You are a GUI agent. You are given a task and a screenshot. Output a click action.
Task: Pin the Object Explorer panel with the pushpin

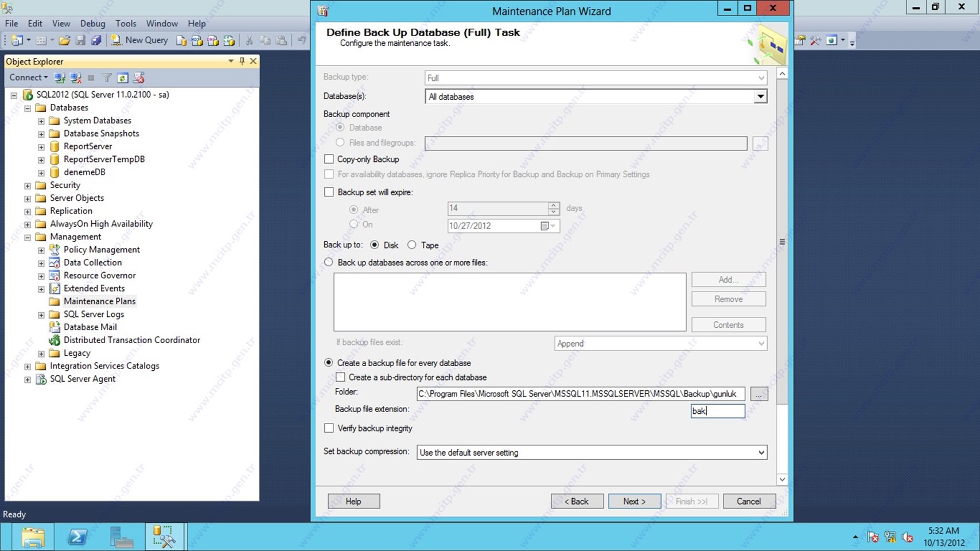click(x=242, y=61)
